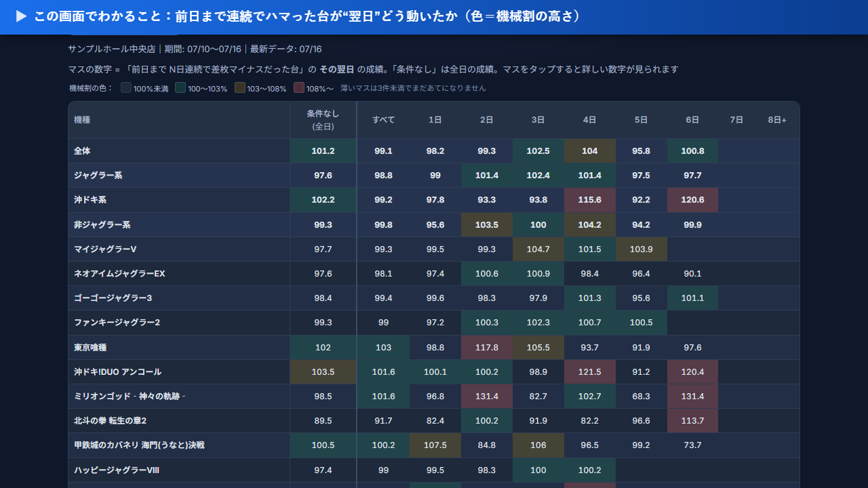Viewport: 868px width, 488px height.
Task: Tap the 120.4 cell in 沖ドキ!DUO アンコール row
Action: [x=692, y=372]
